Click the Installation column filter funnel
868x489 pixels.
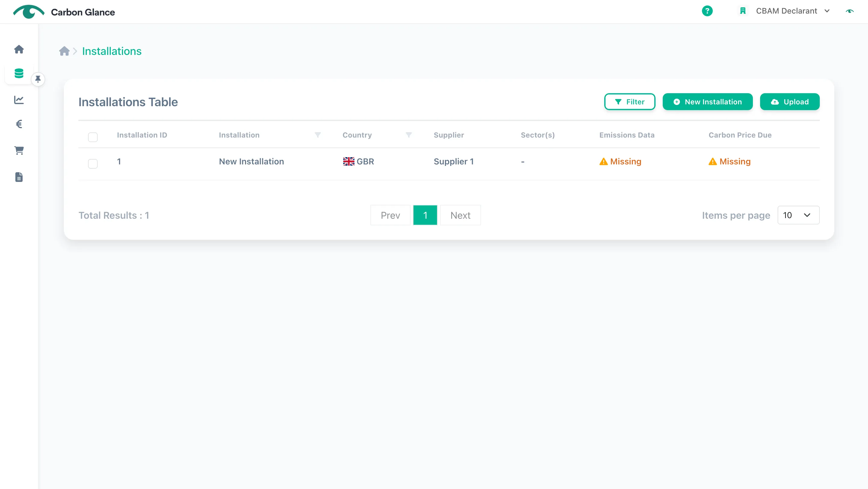317,135
